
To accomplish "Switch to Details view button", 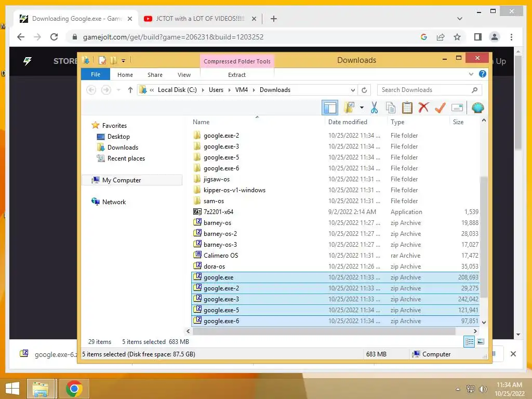I will (469, 342).
